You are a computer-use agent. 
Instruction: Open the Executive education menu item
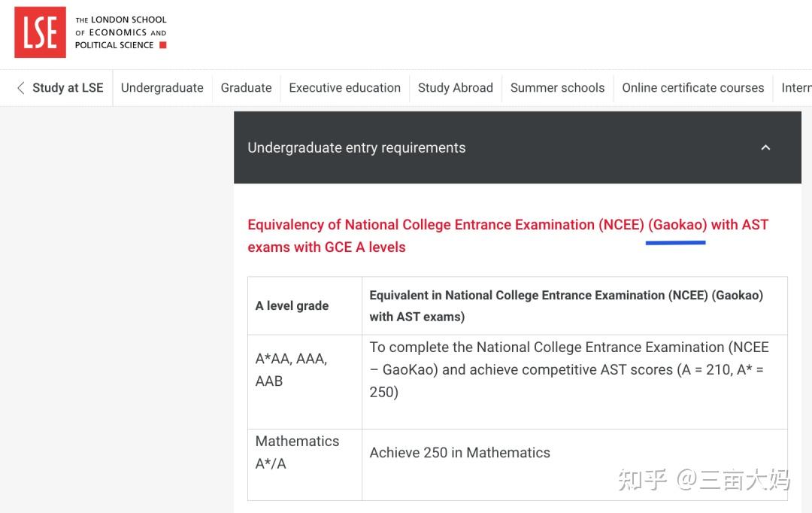(x=344, y=87)
